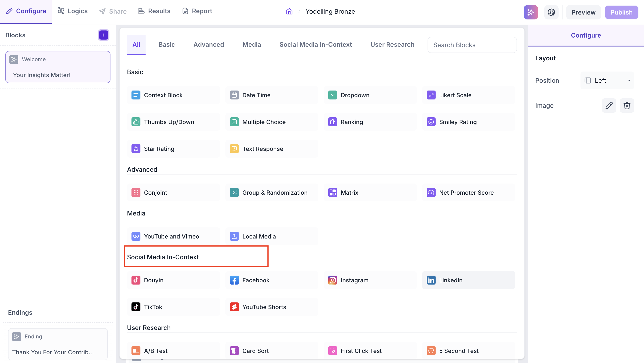Add the Star Rating block
The image size is (644, 363).
(x=173, y=149)
